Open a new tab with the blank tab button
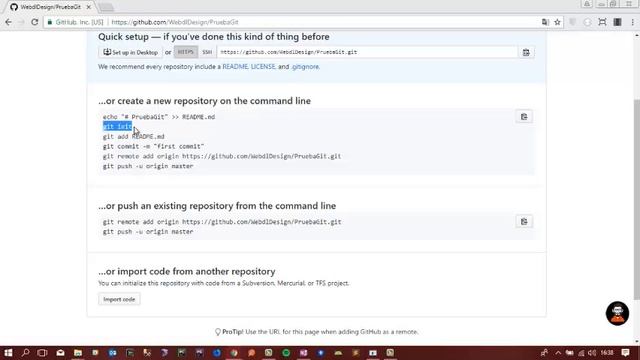This screenshot has height=360, width=640. (106, 7)
